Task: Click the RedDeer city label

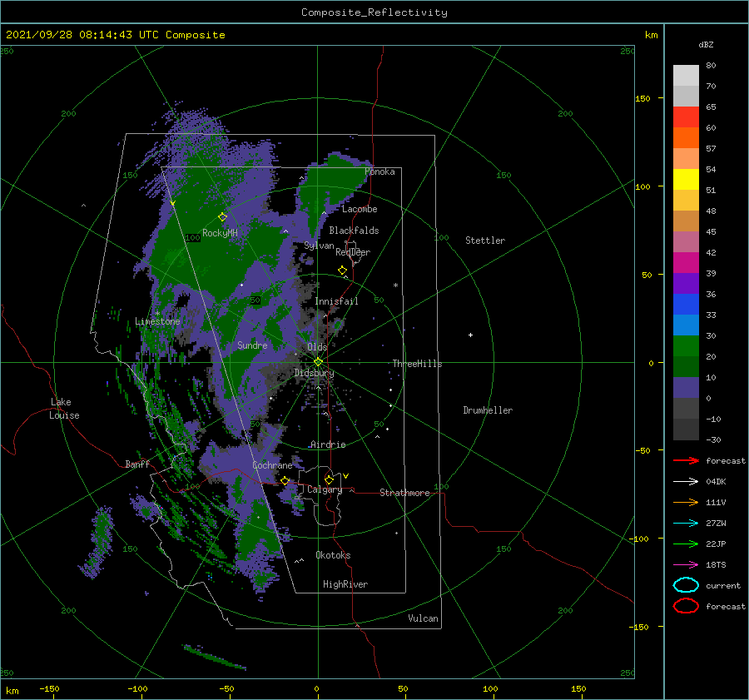Action: click(353, 252)
